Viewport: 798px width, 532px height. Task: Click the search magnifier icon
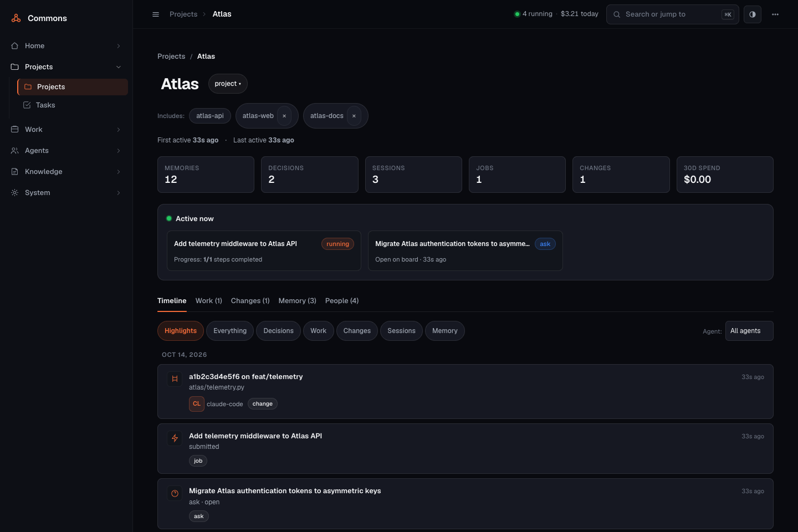(x=617, y=14)
